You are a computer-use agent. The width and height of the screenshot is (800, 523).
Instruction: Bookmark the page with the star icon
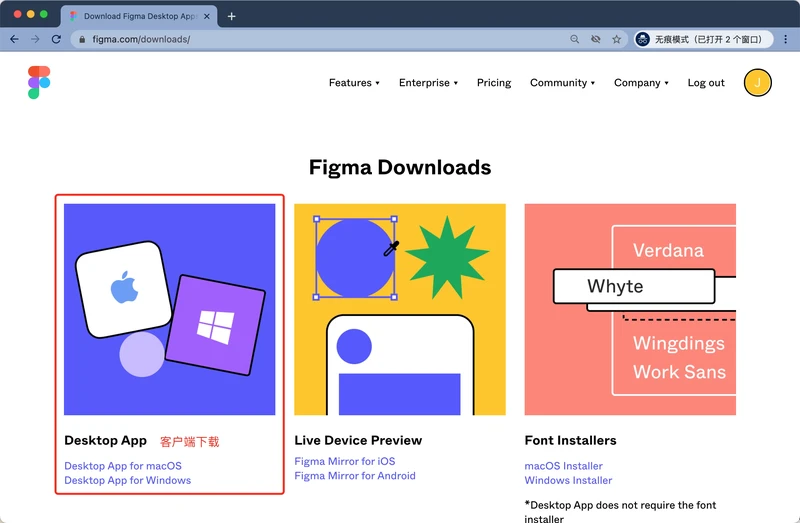[616, 39]
